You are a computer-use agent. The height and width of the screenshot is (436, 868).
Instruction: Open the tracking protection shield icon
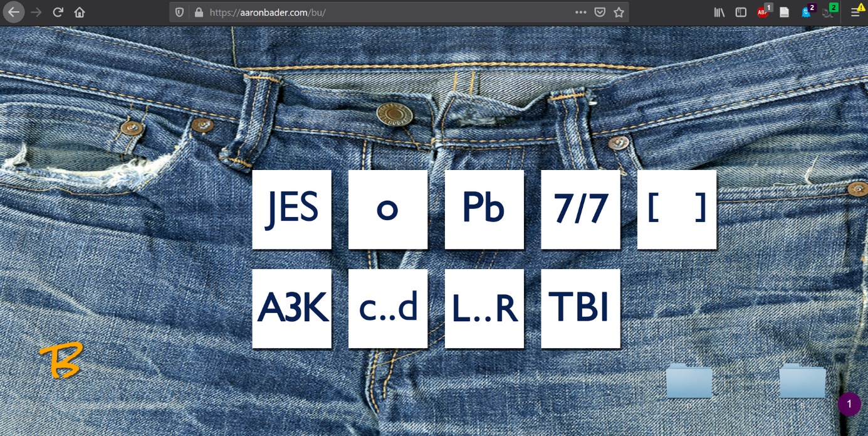coord(179,12)
